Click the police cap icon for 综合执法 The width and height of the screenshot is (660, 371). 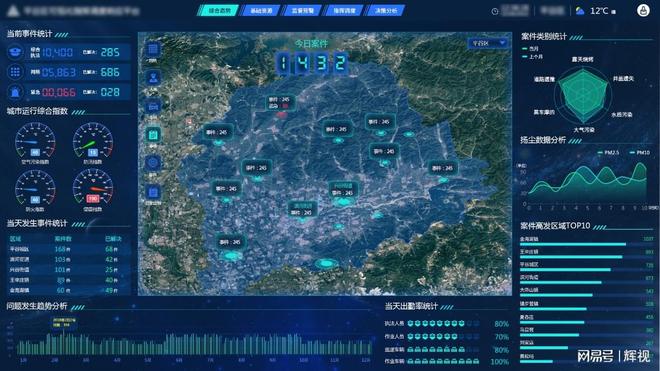[x=15, y=52]
